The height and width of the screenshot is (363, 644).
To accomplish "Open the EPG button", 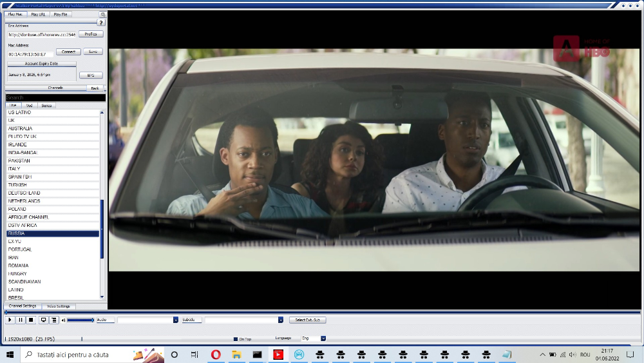I will coord(91,75).
